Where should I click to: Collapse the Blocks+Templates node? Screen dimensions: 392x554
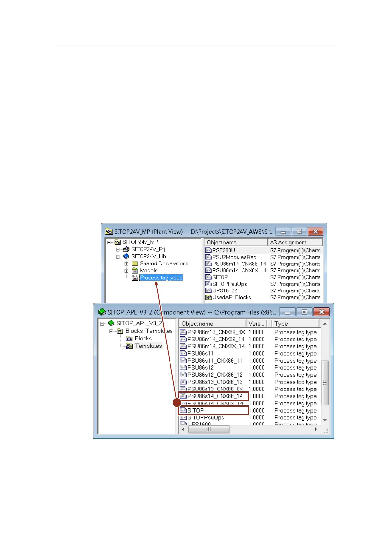[x=112, y=331]
